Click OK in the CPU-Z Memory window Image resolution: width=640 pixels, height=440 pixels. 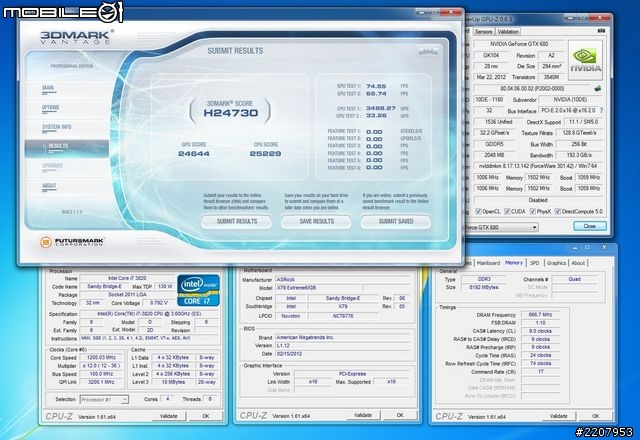point(596,416)
